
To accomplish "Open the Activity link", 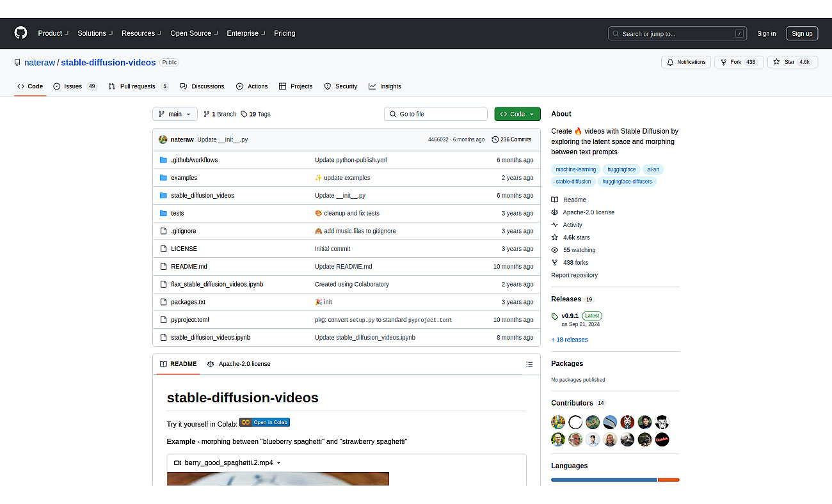I will click(x=566, y=225).
